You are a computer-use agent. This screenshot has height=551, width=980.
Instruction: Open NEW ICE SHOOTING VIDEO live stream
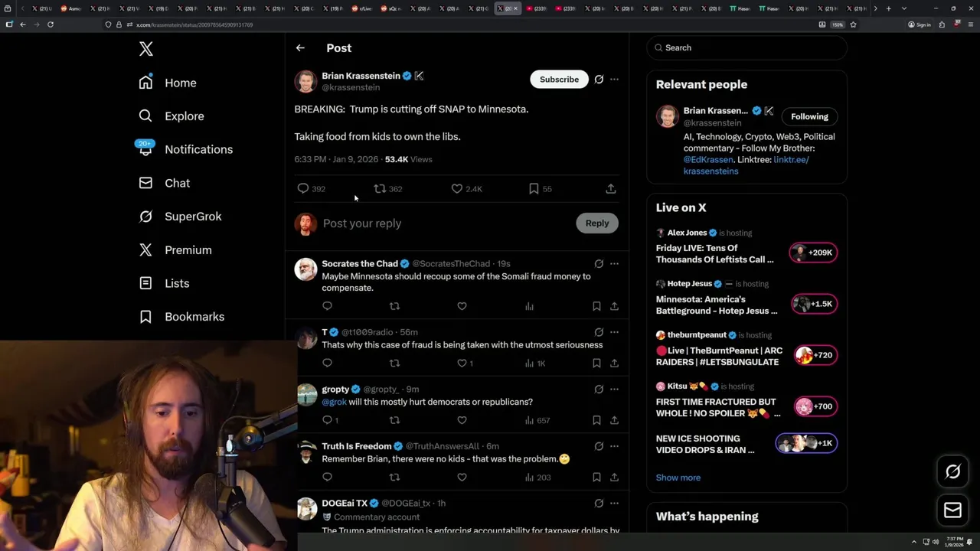705,445
